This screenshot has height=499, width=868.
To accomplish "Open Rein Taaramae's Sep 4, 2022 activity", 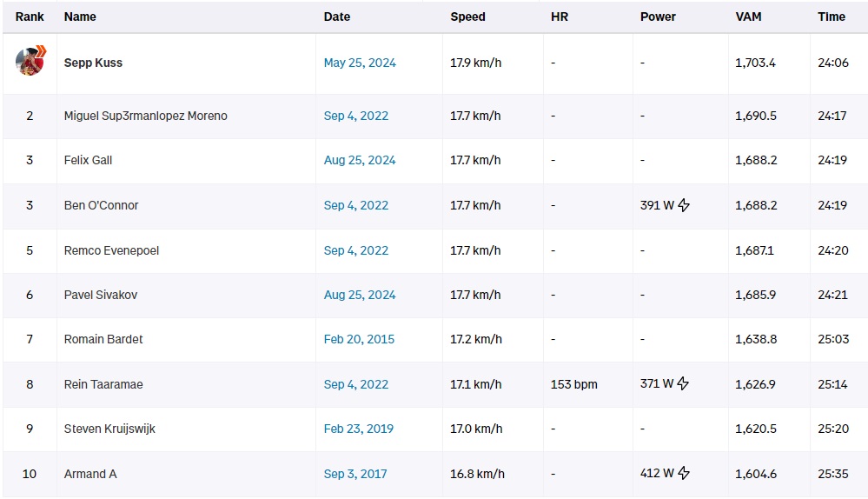I will (x=355, y=384).
